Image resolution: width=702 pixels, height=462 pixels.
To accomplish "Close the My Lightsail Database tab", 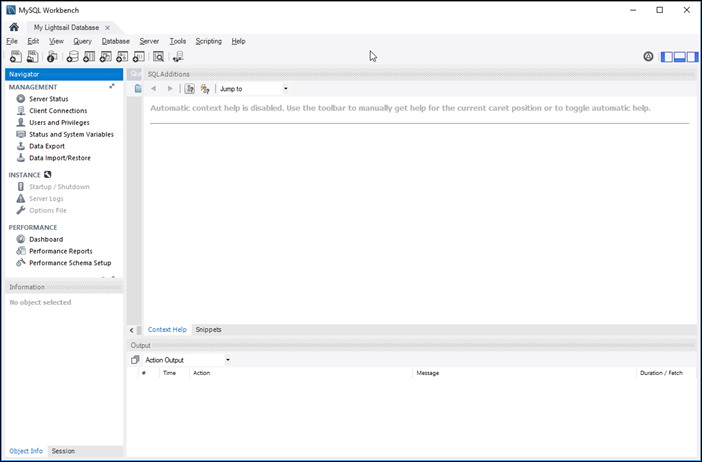I will pyautogui.click(x=107, y=27).
